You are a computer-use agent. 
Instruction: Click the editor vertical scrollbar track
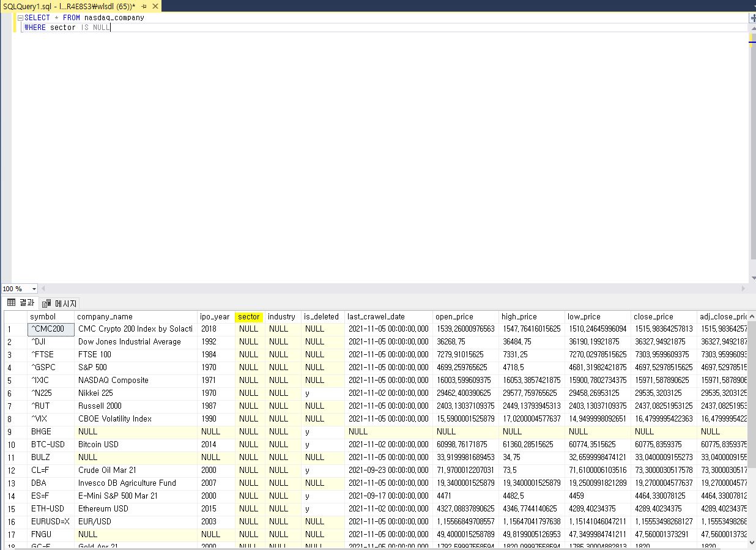click(752, 153)
